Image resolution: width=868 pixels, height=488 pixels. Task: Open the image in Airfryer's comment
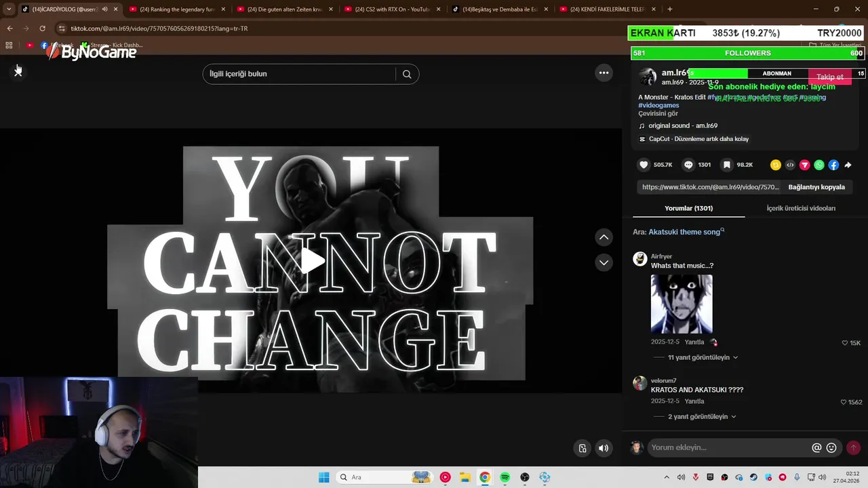682,304
